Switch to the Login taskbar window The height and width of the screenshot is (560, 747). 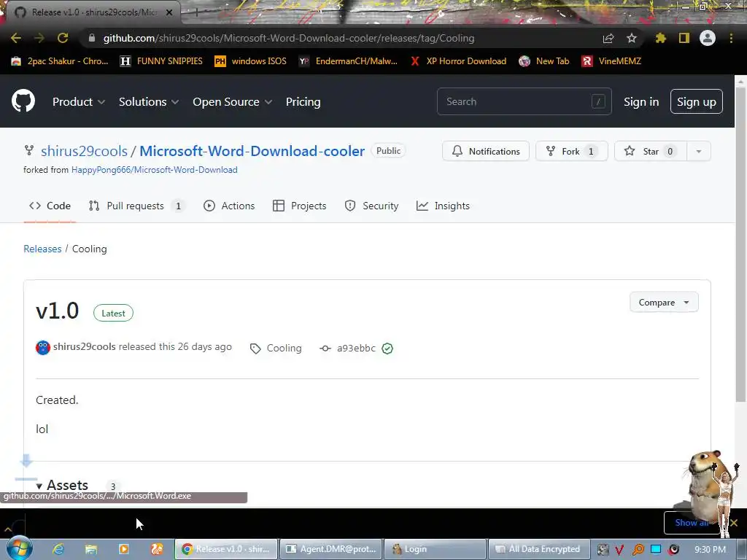point(435,549)
